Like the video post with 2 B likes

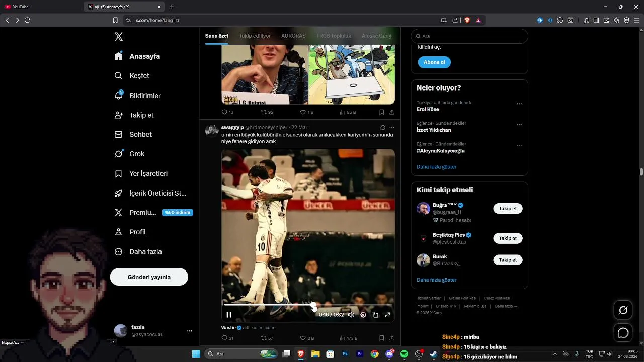tap(307, 338)
